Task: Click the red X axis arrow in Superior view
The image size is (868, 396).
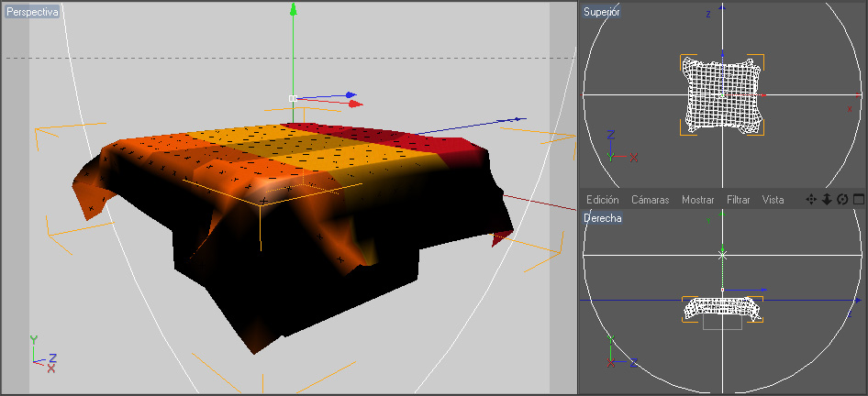Action: pos(763,95)
